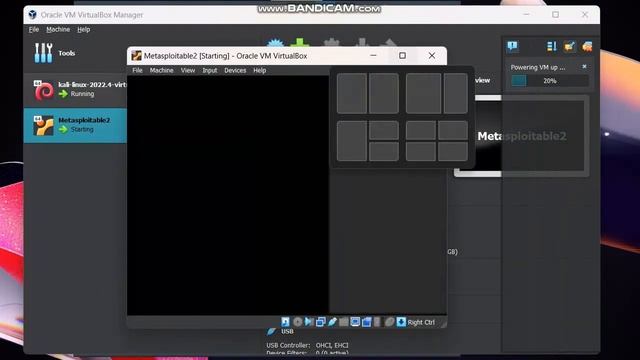Click the display indicator in VM status bar
The image size is (640, 360).
pos(355,322)
